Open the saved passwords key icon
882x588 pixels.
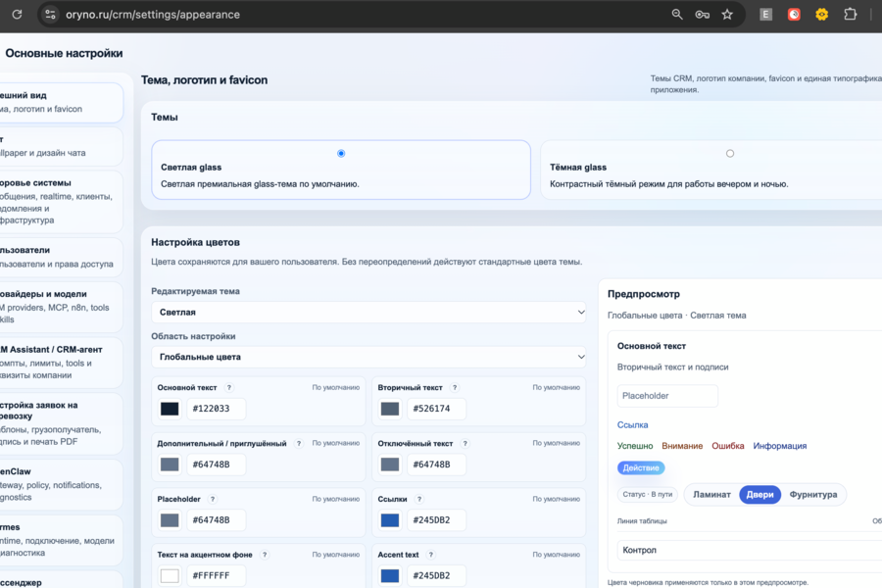[x=702, y=14]
